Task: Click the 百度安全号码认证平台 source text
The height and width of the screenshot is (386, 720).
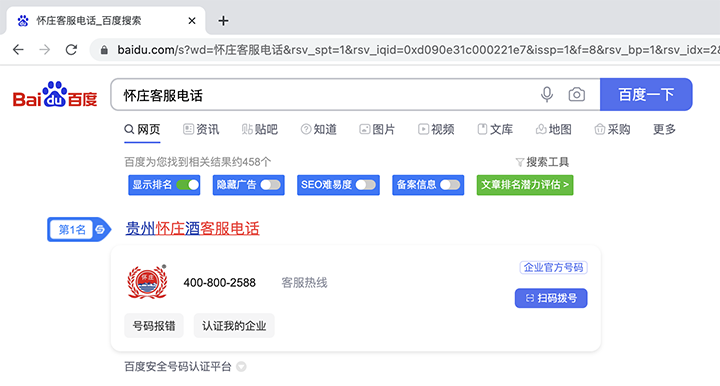Action: [178, 367]
